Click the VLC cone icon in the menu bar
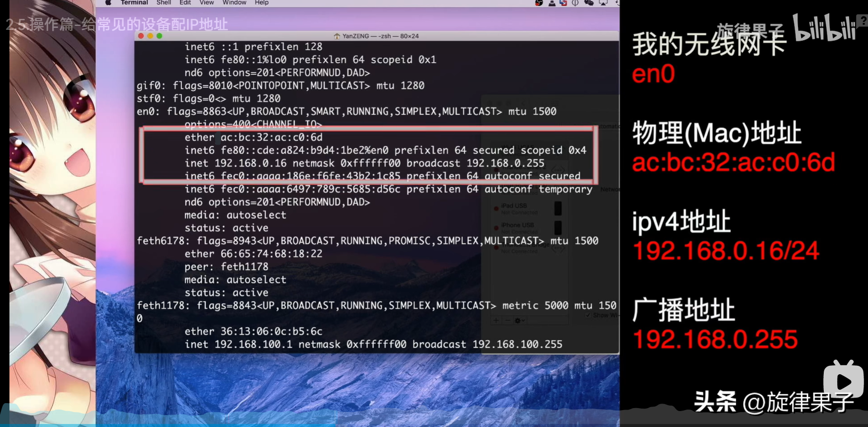Screen dimensions: 868x427 point(552,3)
